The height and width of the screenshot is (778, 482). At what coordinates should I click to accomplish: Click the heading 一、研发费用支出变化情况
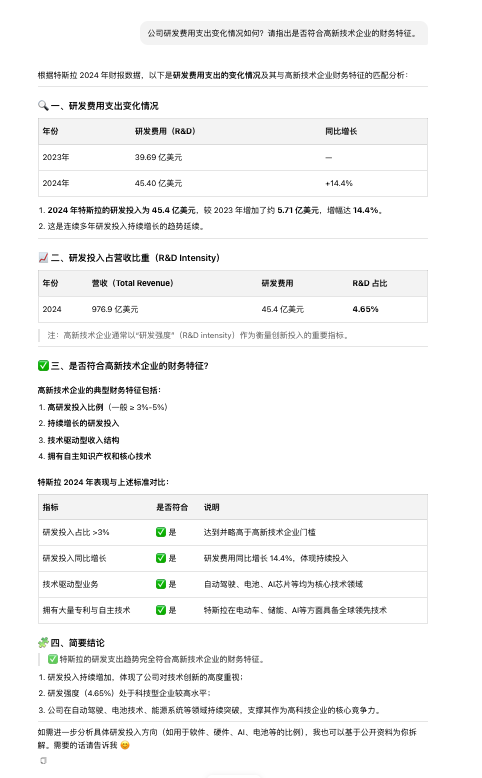pyautogui.click(x=104, y=106)
